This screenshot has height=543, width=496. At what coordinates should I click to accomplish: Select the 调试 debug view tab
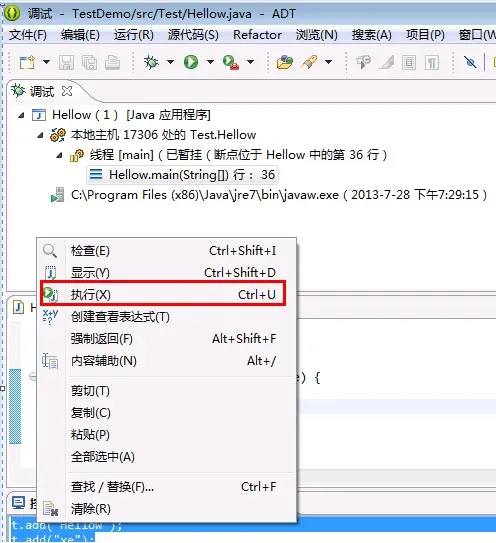point(42,91)
